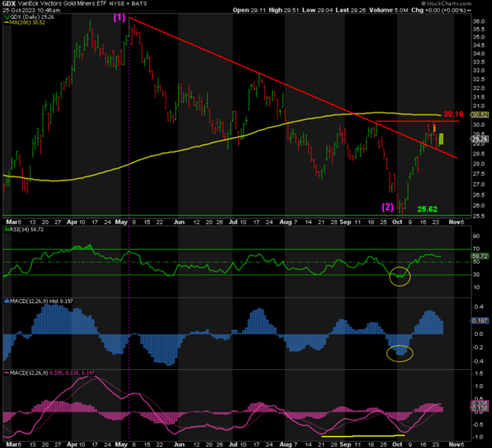Click the 70 level on RSI axis
Image resolution: width=492 pixels, height=448 pixels.
pyautogui.click(x=475, y=249)
